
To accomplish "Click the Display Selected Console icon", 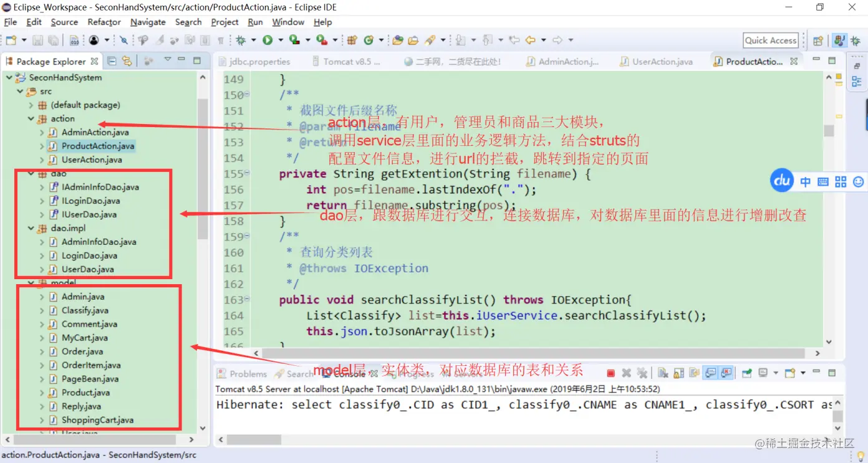I will click(763, 373).
